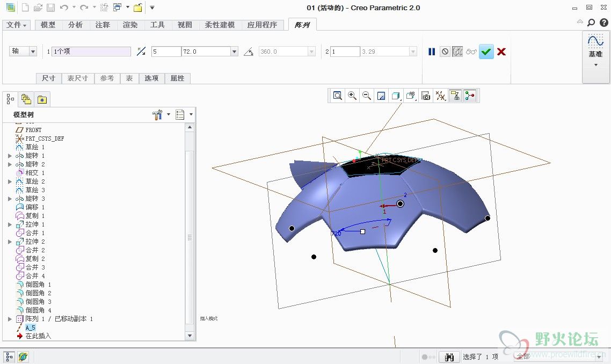Repaint the graphics window
611x364 pixels.
pos(381,96)
